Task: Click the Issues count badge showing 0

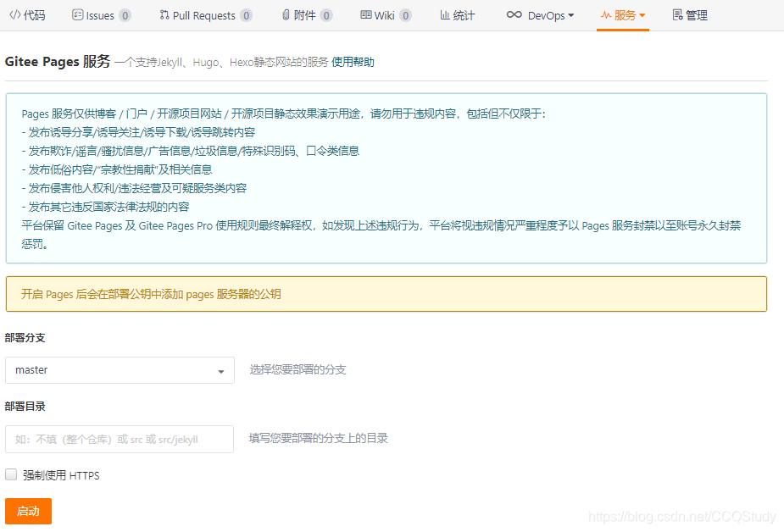Action: tap(125, 16)
